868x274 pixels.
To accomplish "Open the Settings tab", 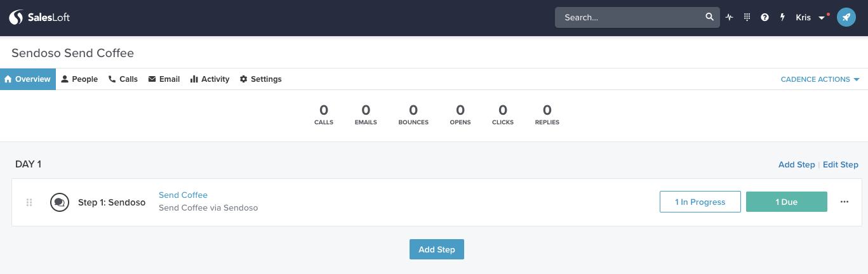I will [260, 79].
